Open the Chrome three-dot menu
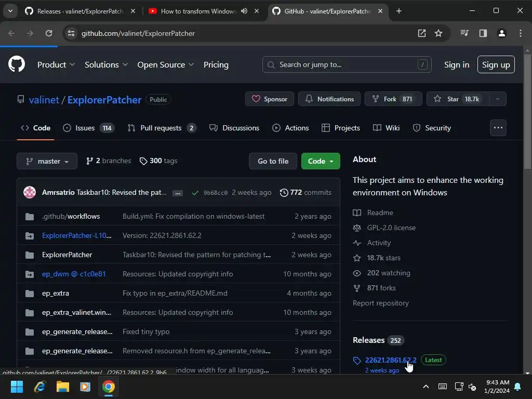 coord(521,33)
